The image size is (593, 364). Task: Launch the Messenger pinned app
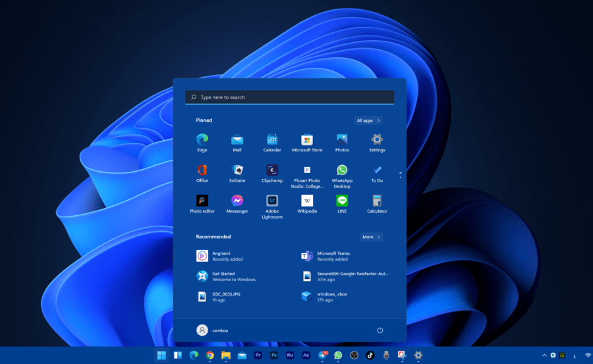237,201
